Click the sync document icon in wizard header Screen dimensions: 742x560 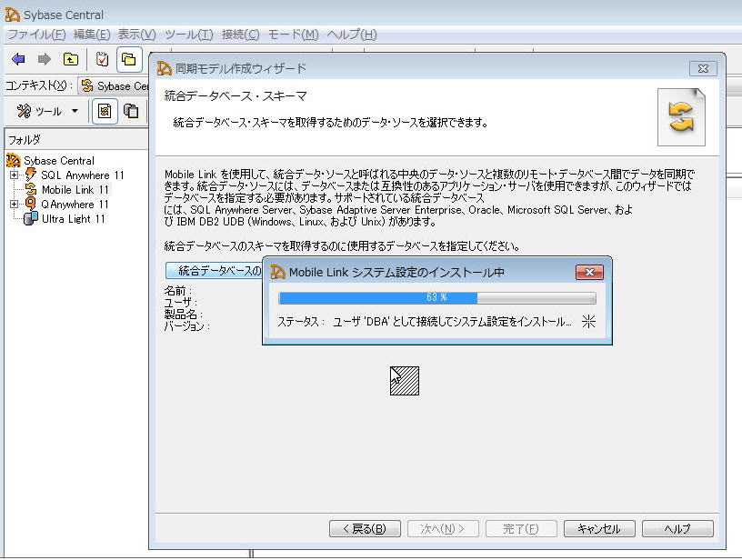681,117
